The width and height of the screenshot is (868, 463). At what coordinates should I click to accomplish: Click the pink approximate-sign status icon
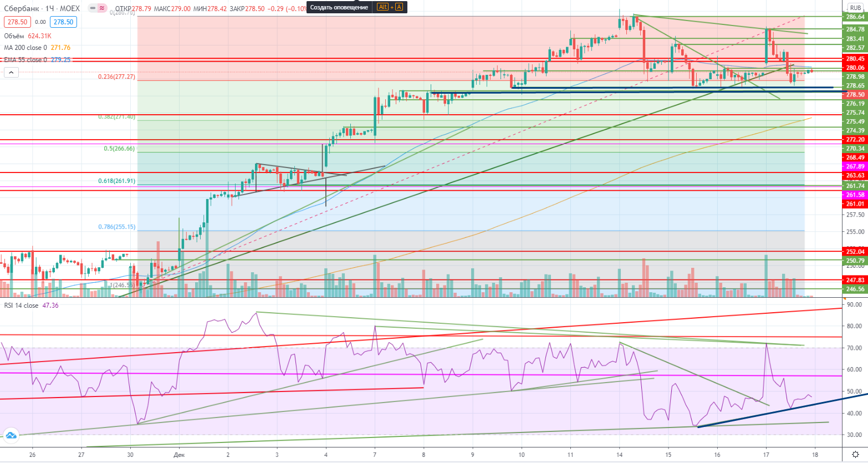pyautogui.click(x=102, y=8)
